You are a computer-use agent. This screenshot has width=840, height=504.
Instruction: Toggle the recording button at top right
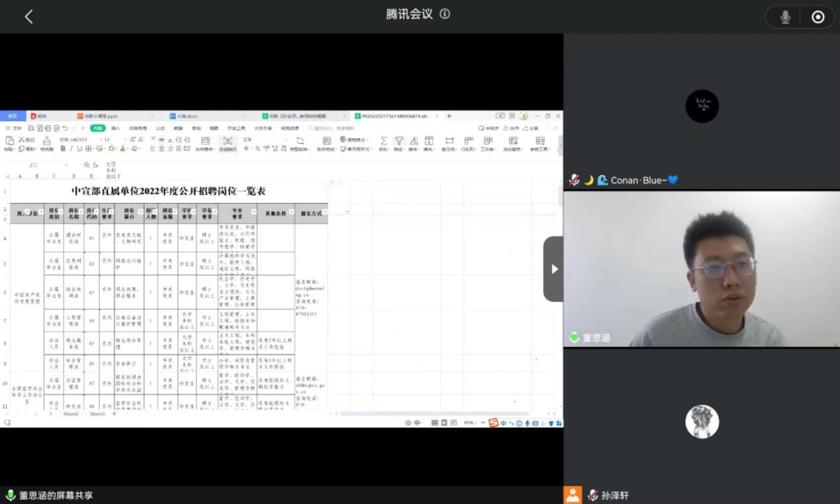(x=818, y=17)
